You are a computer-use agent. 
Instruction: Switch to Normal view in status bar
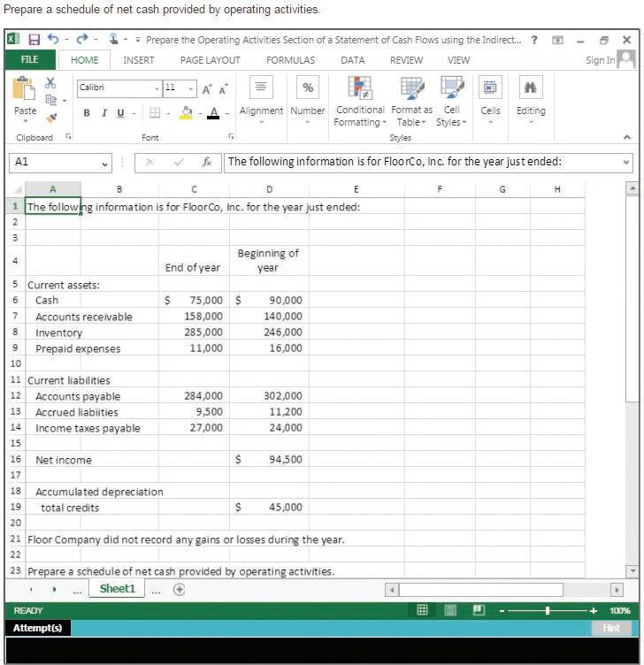click(x=422, y=610)
